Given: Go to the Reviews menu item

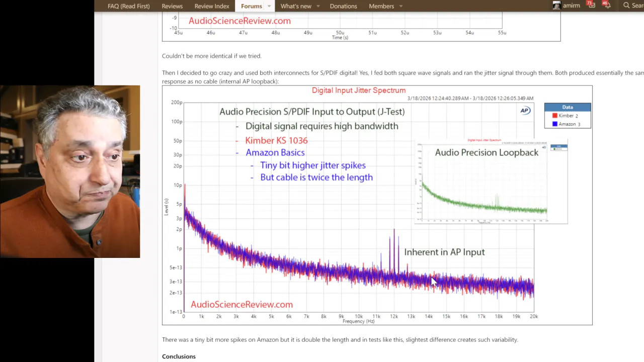Looking at the screenshot, I should click(172, 6).
